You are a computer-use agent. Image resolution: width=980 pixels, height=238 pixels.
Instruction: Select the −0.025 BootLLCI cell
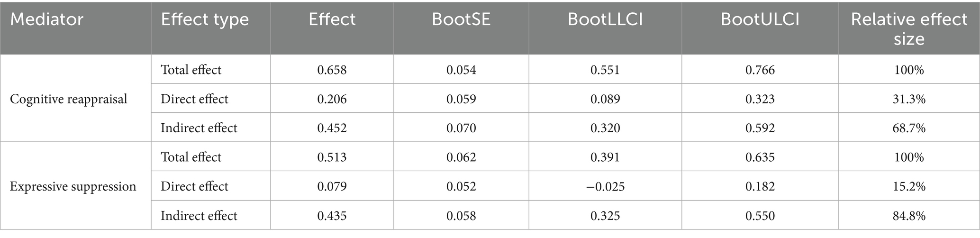(x=605, y=186)
